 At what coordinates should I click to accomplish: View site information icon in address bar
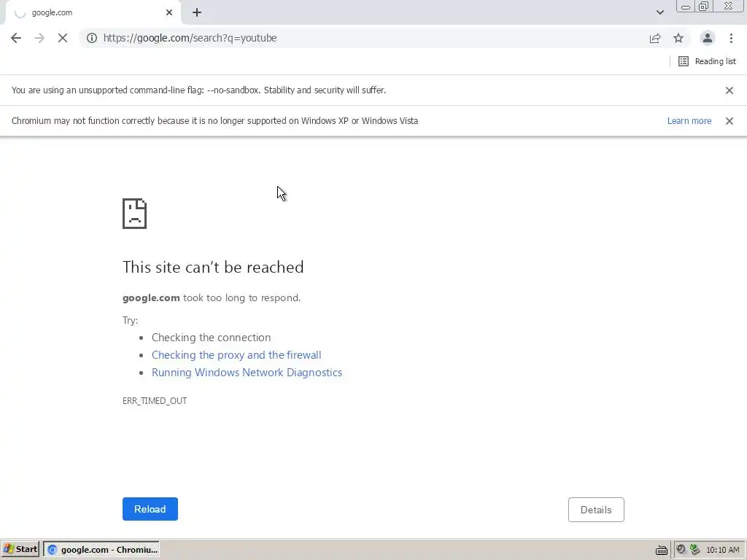92,38
